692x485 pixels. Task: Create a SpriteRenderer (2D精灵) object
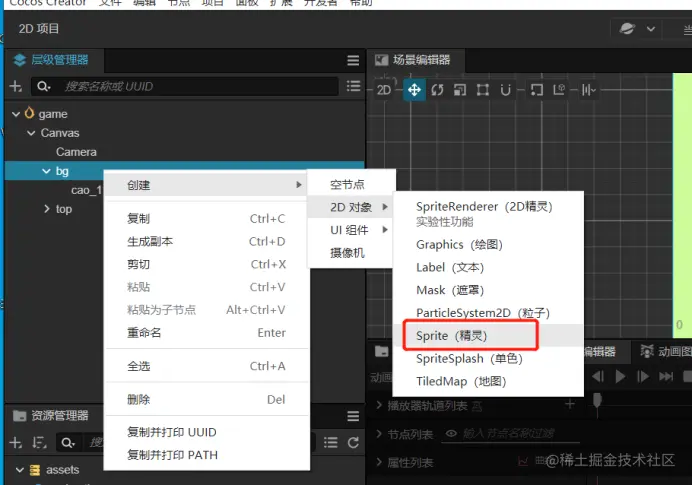pos(488,214)
